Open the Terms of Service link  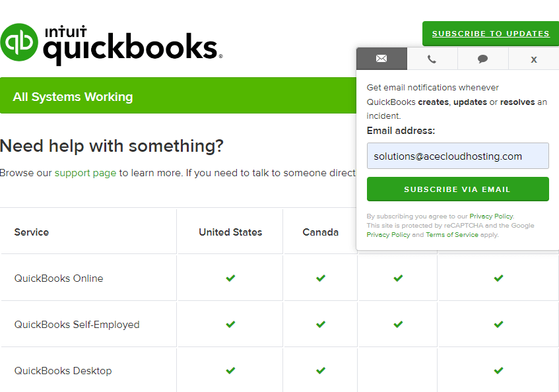(x=452, y=235)
